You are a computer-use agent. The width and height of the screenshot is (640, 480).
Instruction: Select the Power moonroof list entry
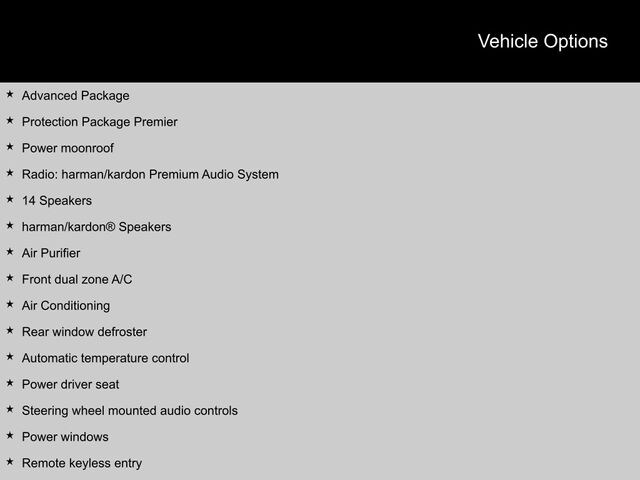pos(68,148)
